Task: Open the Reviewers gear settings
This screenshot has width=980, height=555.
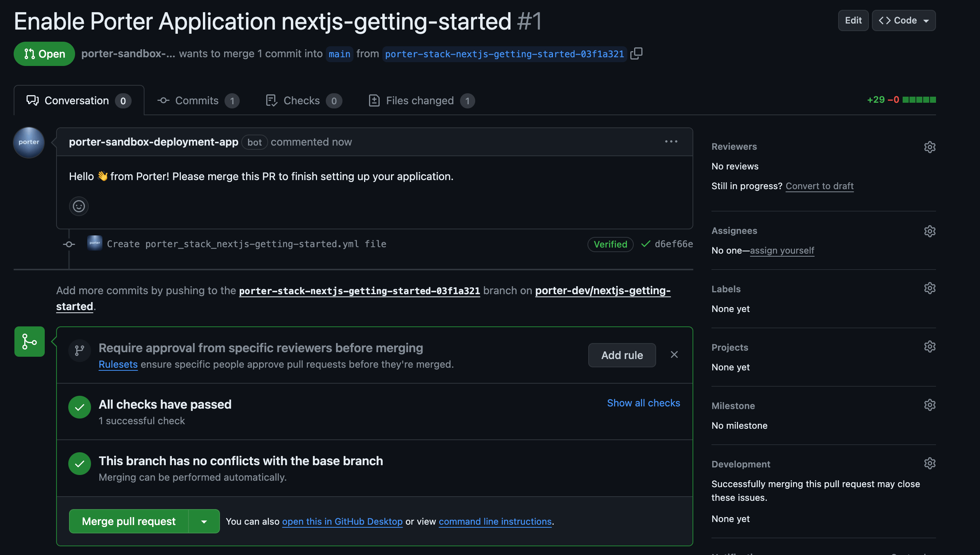Action: point(929,147)
